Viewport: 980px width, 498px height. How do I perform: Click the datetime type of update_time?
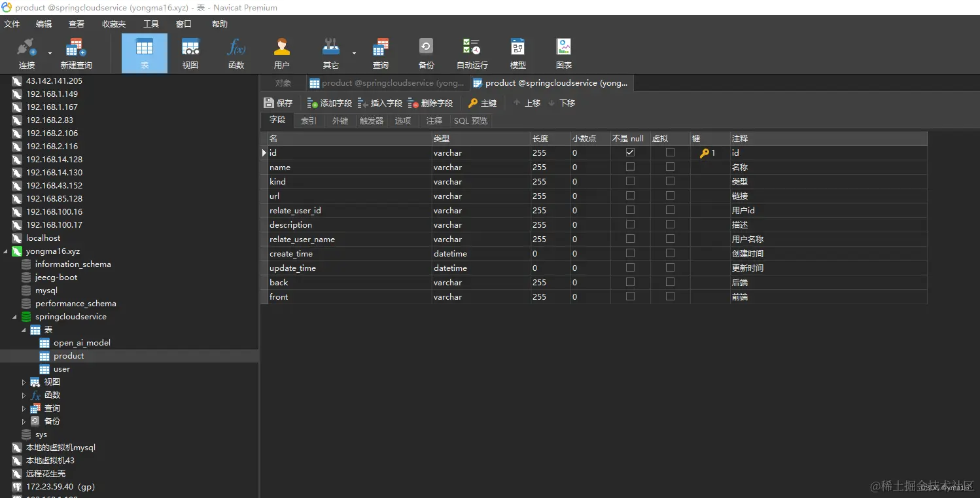(481, 268)
